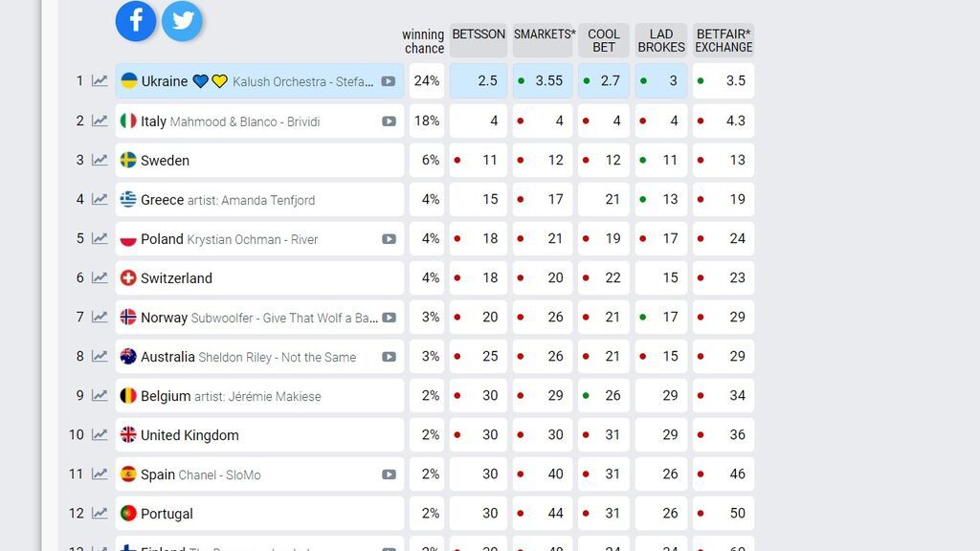Image resolution: width=980 pixels, height=551 pixels.
Task: Select the LAD BROKES column header
Action: [661, 40]
